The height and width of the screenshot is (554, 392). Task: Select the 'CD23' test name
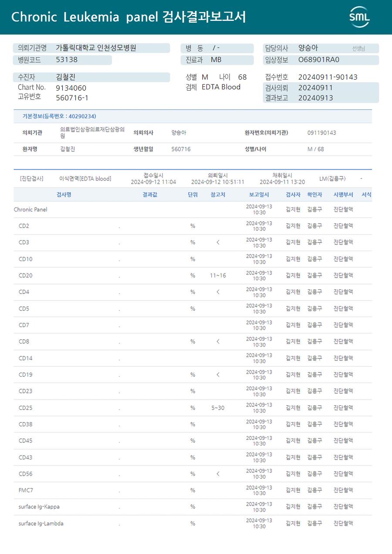(26, 391)
